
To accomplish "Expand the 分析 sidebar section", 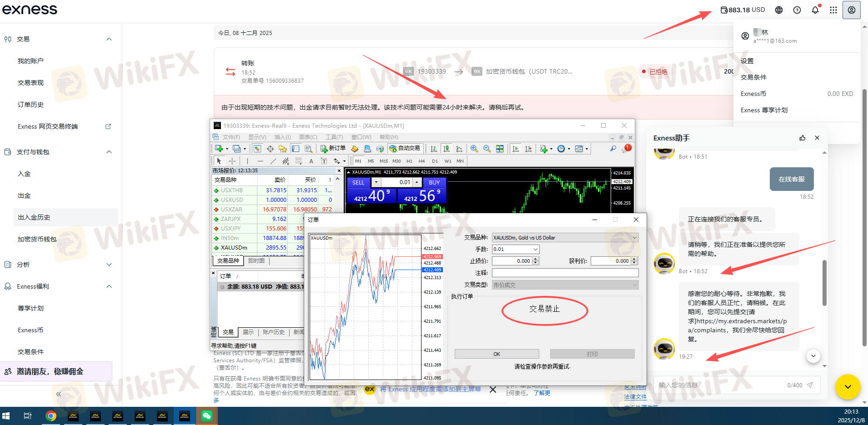I will coord(109,265).
